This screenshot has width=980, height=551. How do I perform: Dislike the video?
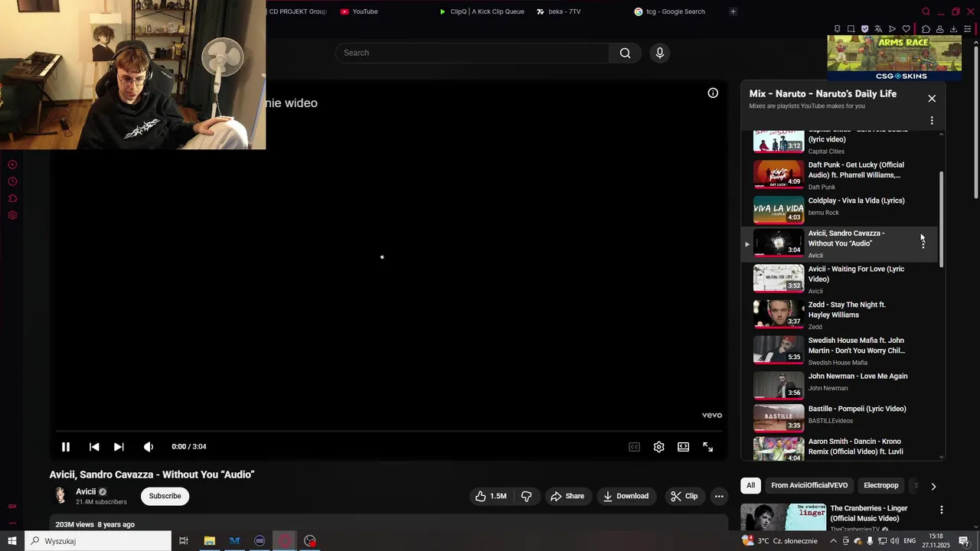[527, 496]
